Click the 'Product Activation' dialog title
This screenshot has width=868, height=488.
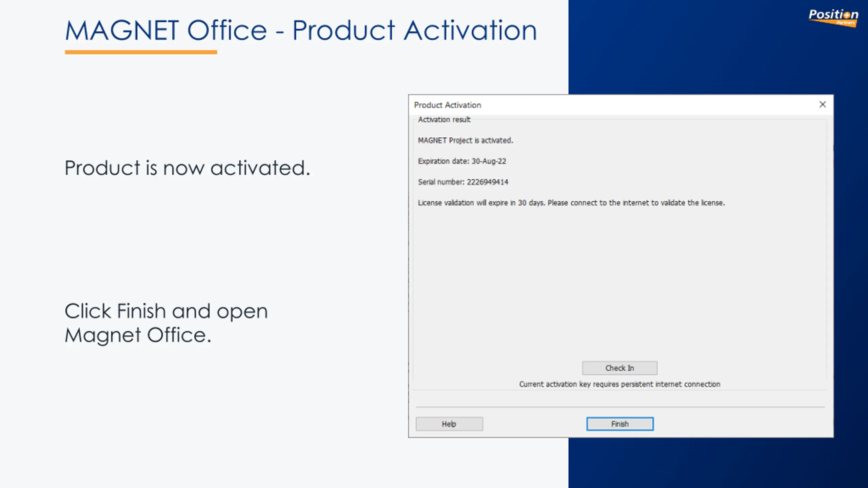click(x=448, y=105)
